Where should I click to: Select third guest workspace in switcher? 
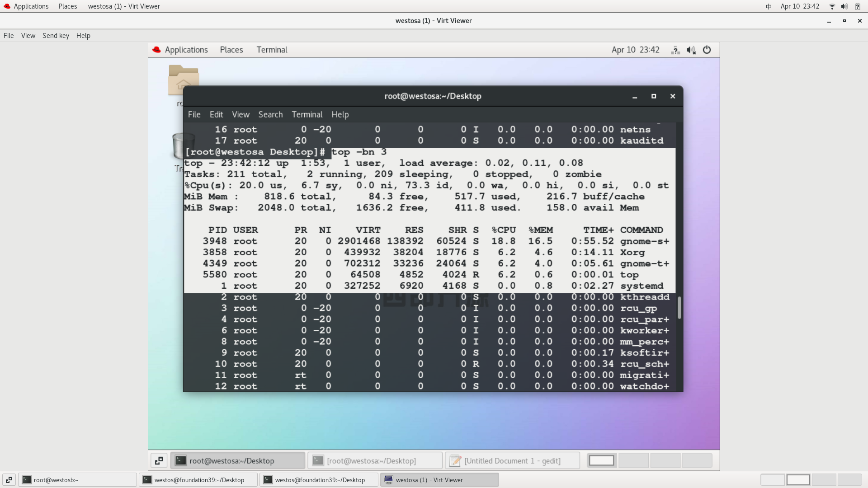click(665, 460)
